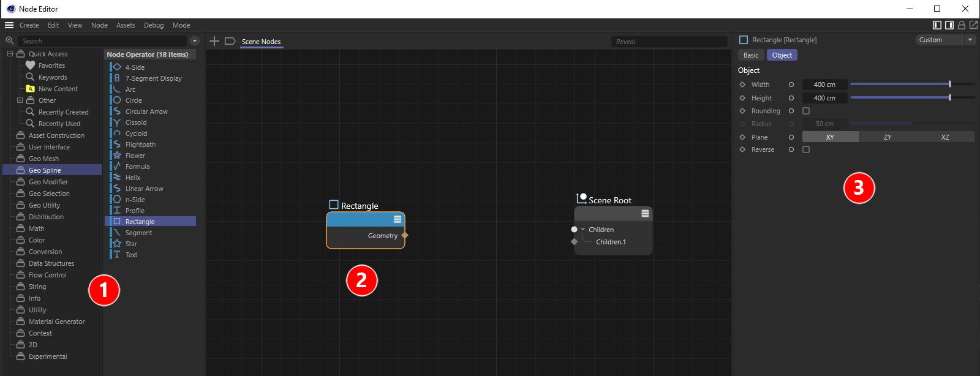Screen dimensions: 980x376
Task: Click the Star spline node icon
Action: [x=117, y=244]
